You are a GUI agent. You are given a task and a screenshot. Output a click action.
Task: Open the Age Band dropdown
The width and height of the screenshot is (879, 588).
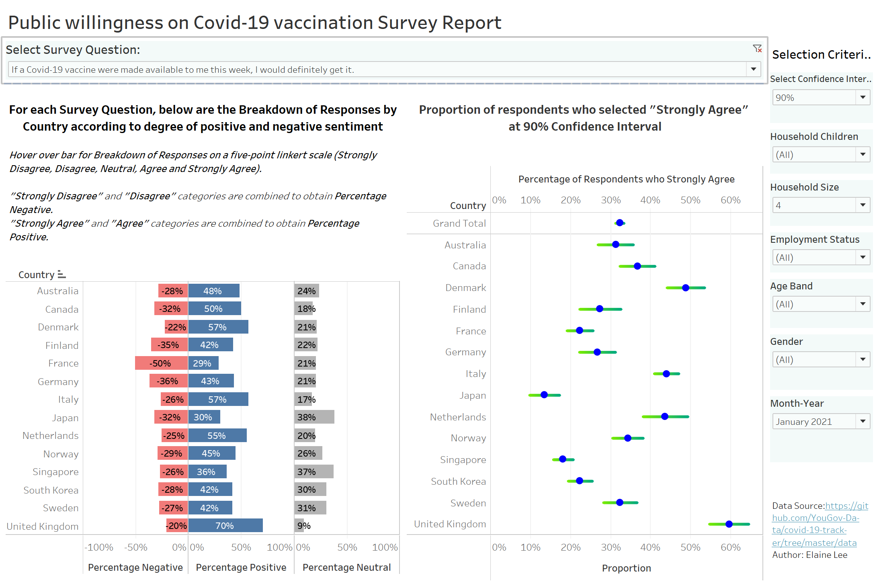click(863, 304)
